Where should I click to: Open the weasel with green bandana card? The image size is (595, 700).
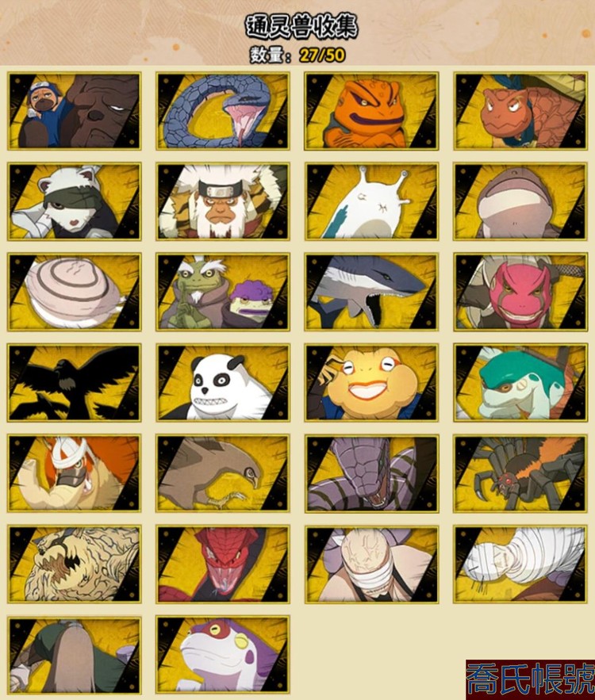(74, 201)
